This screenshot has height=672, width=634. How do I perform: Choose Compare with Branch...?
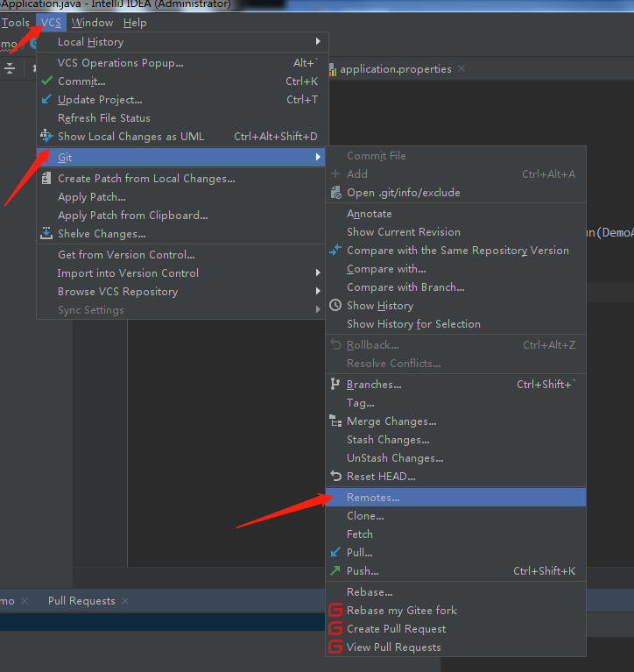click(x=455, y=287)
